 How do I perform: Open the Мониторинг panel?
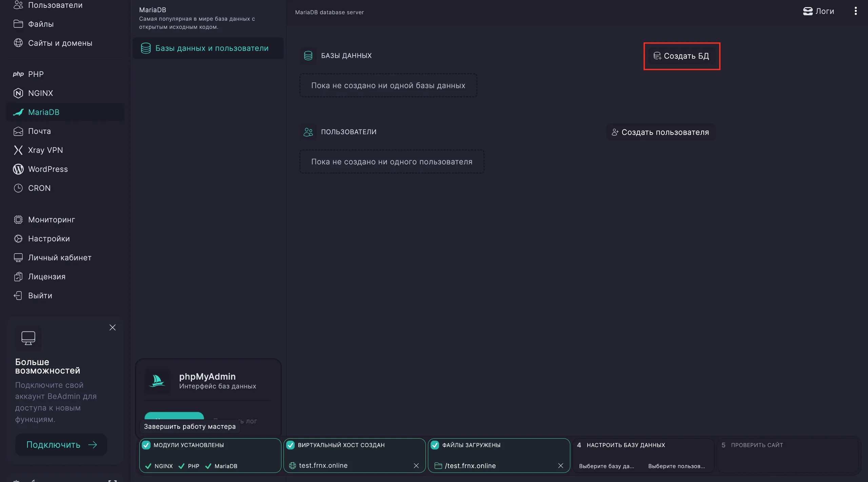click(52, 219)
